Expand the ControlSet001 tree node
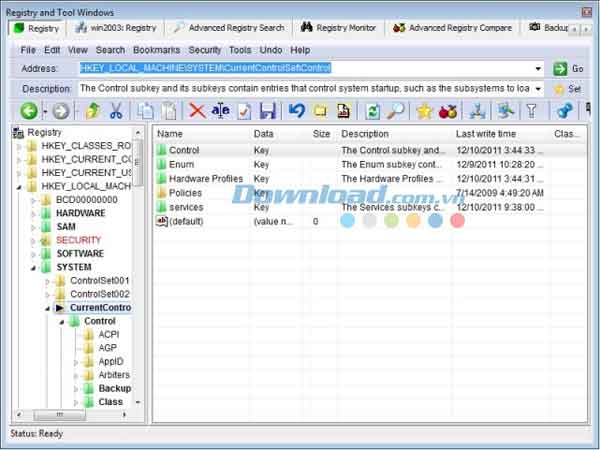This screenshot has height=450, width=600. [x=47, y=281]
